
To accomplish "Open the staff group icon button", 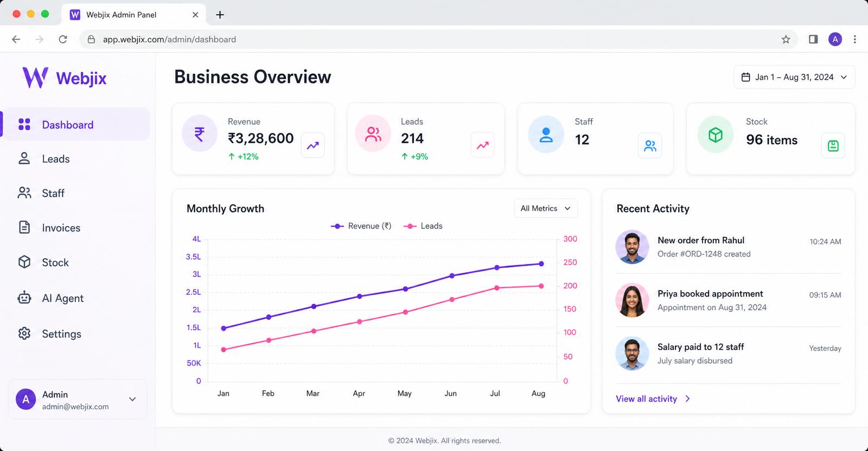I will pos(650,146).
